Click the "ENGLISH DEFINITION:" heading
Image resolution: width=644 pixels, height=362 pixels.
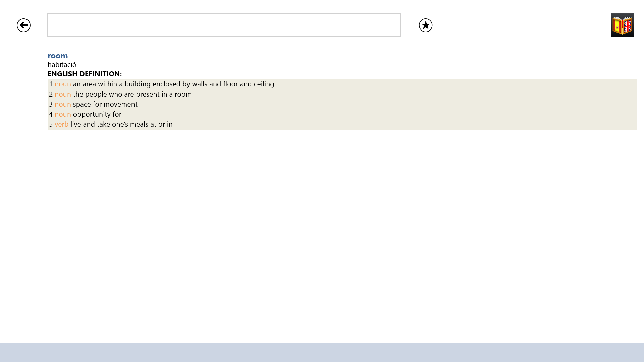[85, 74]
